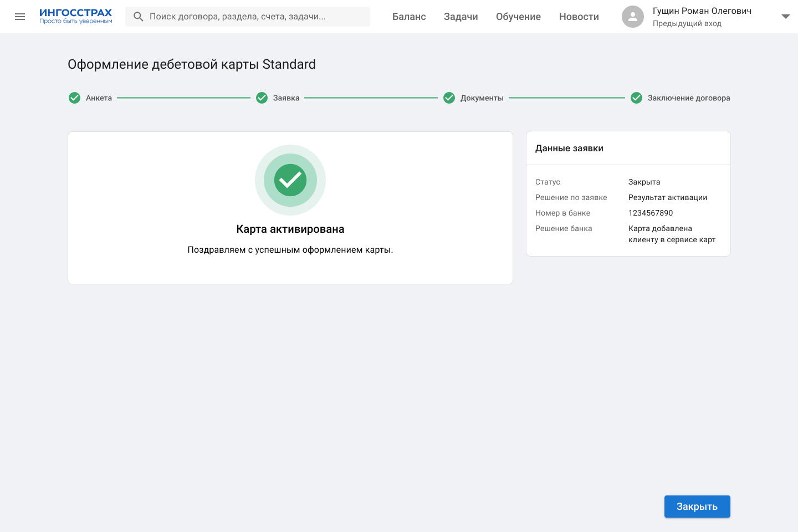
Task: Click the Решение по заявке label
Action: 571,197
